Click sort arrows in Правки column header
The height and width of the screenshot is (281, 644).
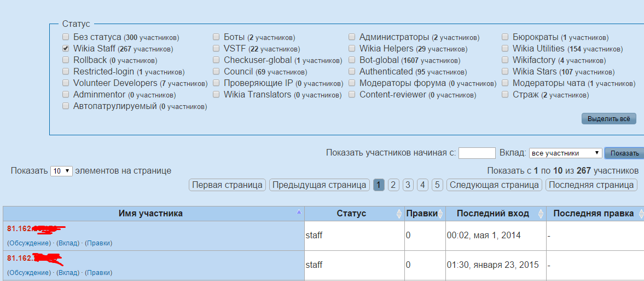440,214
